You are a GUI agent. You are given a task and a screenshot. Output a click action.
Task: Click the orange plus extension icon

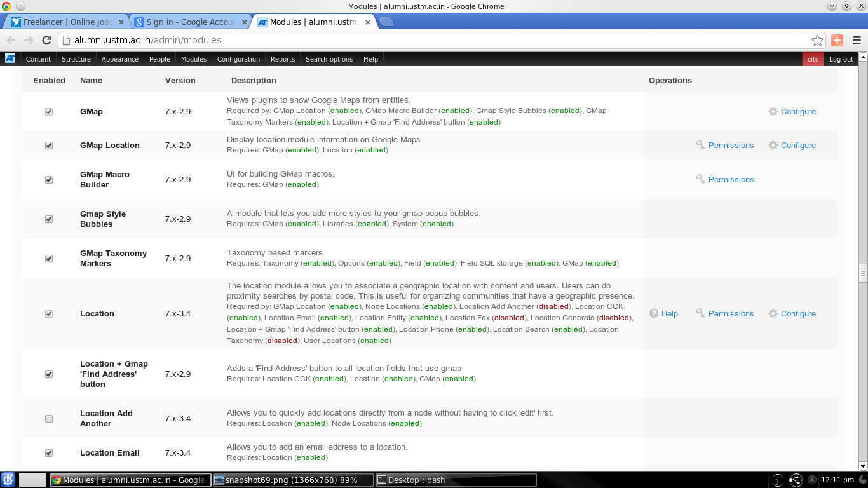(837, 40)
